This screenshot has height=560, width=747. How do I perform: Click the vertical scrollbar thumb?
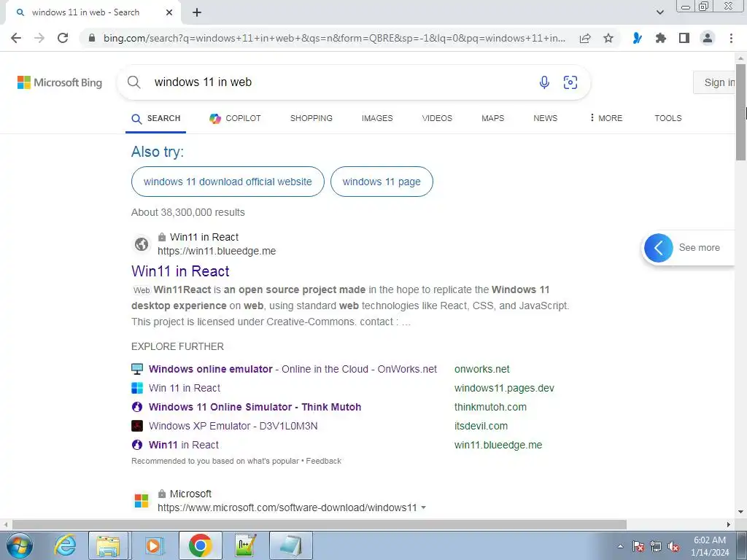coord(741,112)
